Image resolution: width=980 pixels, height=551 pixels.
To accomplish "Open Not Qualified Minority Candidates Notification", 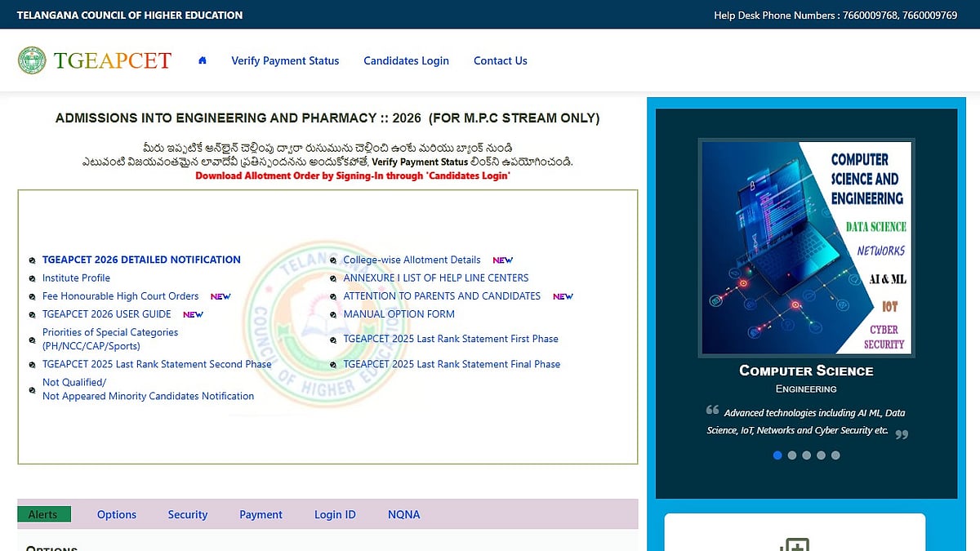I will point(148,389).
